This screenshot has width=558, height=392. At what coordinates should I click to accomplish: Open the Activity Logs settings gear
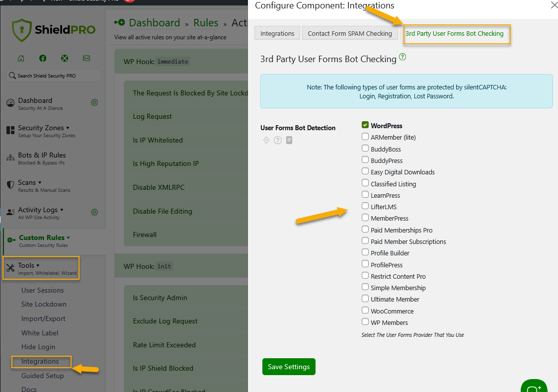[94, 212]
